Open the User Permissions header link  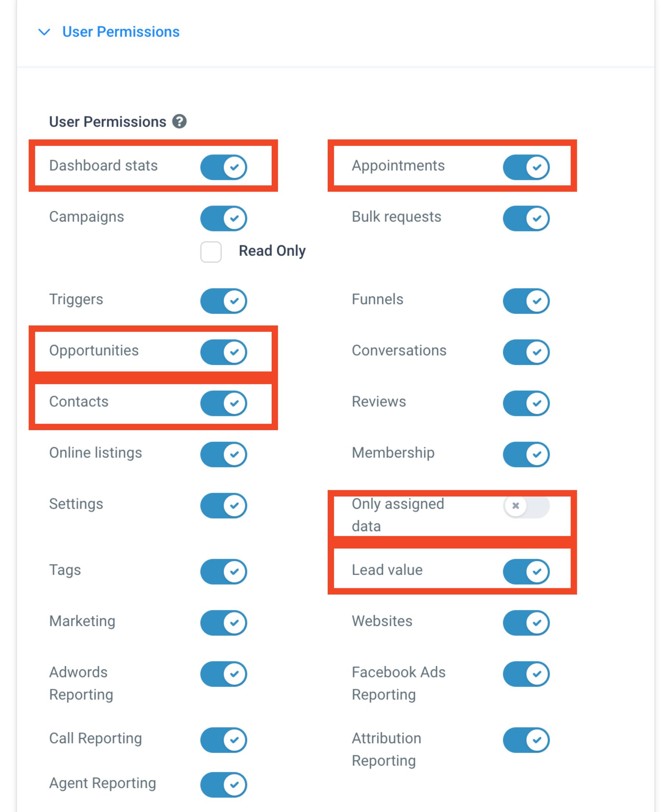(121, 32)
